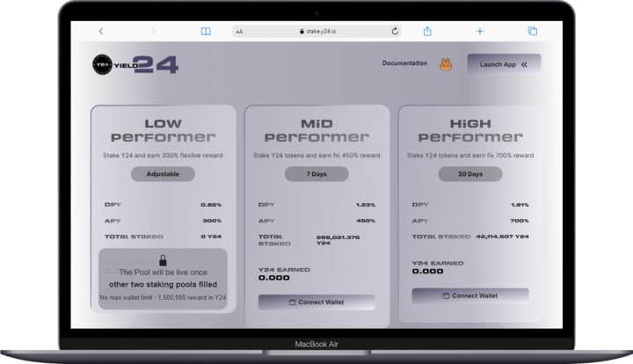Tap the AA reader text size control

pyautogui.click(x=239, y=32)
